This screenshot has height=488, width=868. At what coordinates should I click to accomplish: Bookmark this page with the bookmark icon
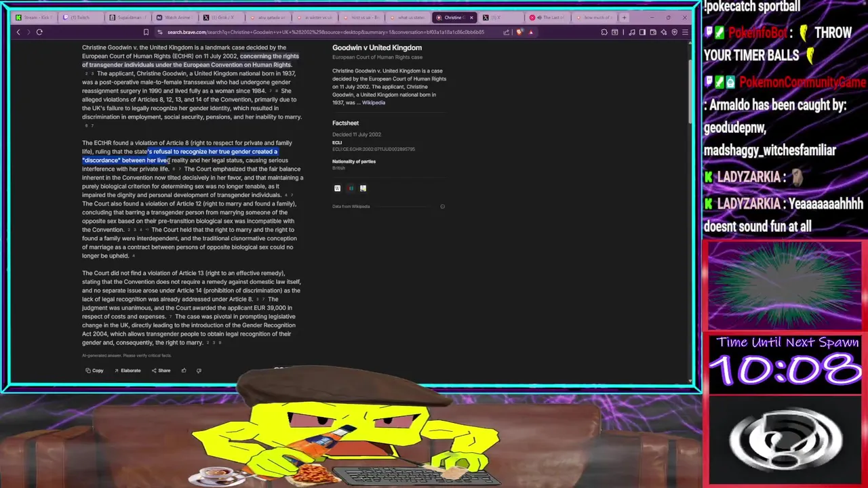pyautogui.click(x=146, y=32)
